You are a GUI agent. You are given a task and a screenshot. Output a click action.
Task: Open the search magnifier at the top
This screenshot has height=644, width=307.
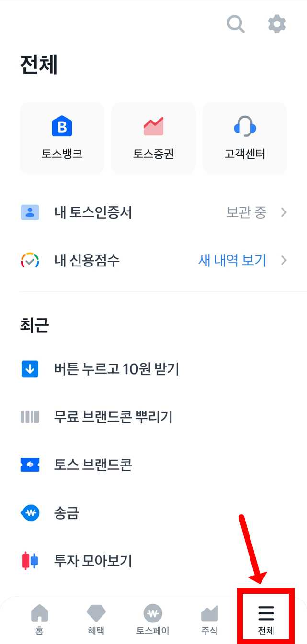(x=235, y=24)
